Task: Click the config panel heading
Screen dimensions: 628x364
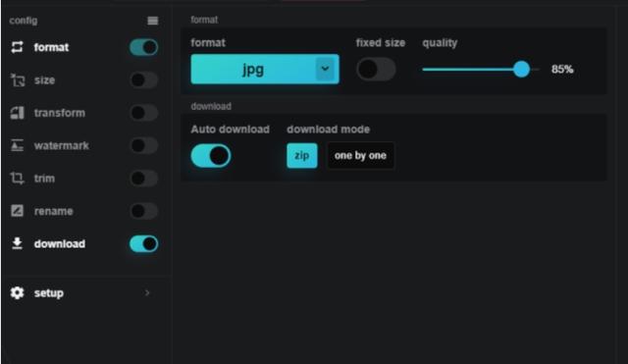Action: point(24,21)
